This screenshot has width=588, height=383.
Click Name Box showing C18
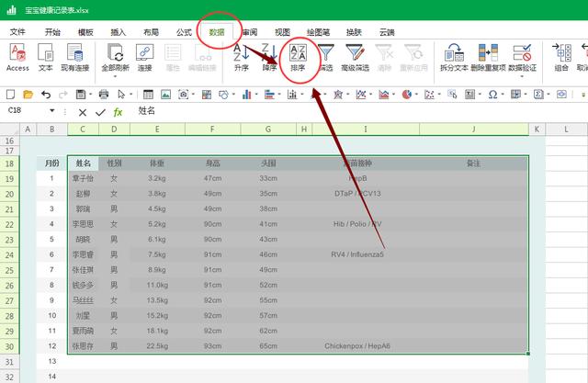click(27, 110)
